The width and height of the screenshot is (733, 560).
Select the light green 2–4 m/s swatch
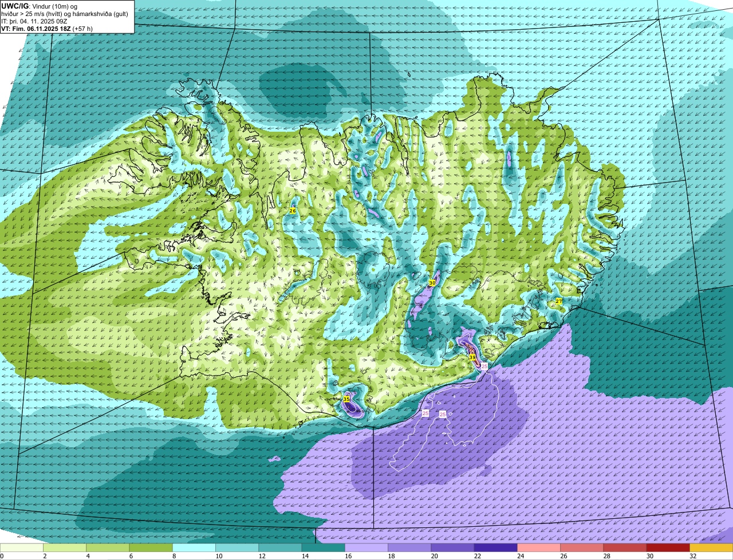click(65, 548)
